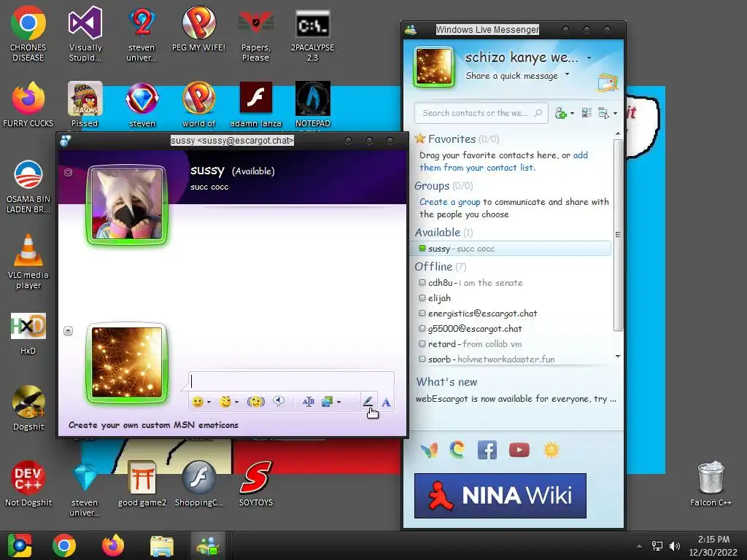Click the voice clip speech bubble icon
The width and height of the screenshot is (747, 560).
[x=279, y=402]
